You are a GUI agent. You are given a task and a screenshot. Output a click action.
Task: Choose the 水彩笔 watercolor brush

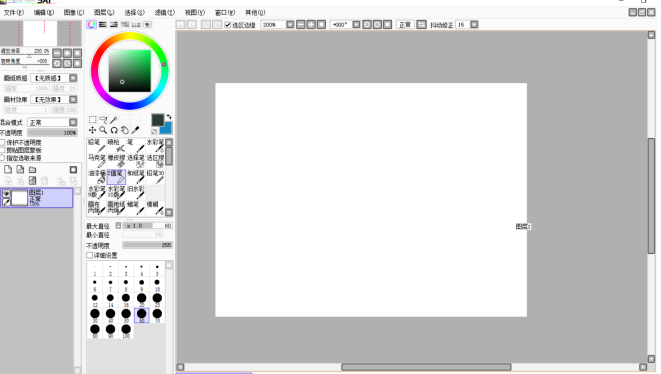pyautogui.click(x=155, y=146)
